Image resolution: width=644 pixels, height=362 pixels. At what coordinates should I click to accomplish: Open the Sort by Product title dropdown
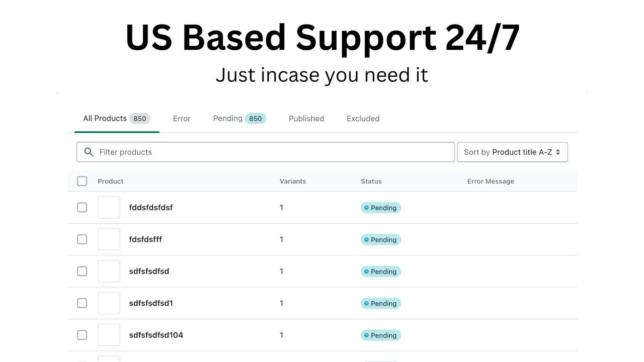512,152
